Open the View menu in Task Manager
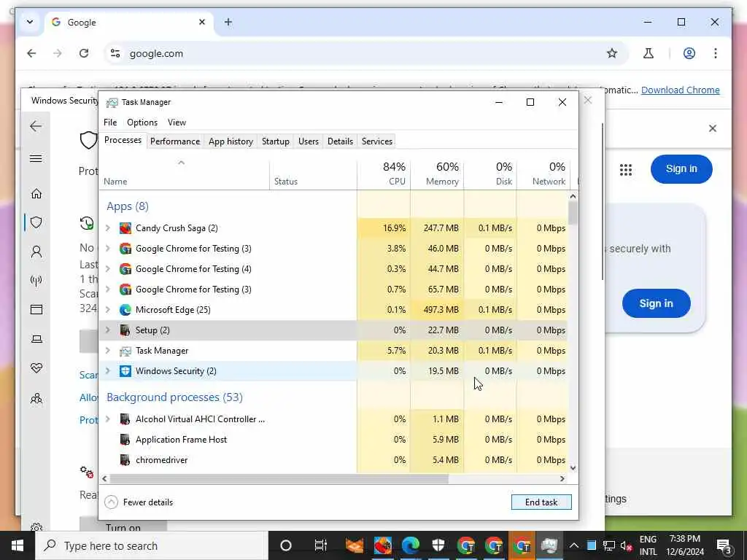 (x=177, y=122)
